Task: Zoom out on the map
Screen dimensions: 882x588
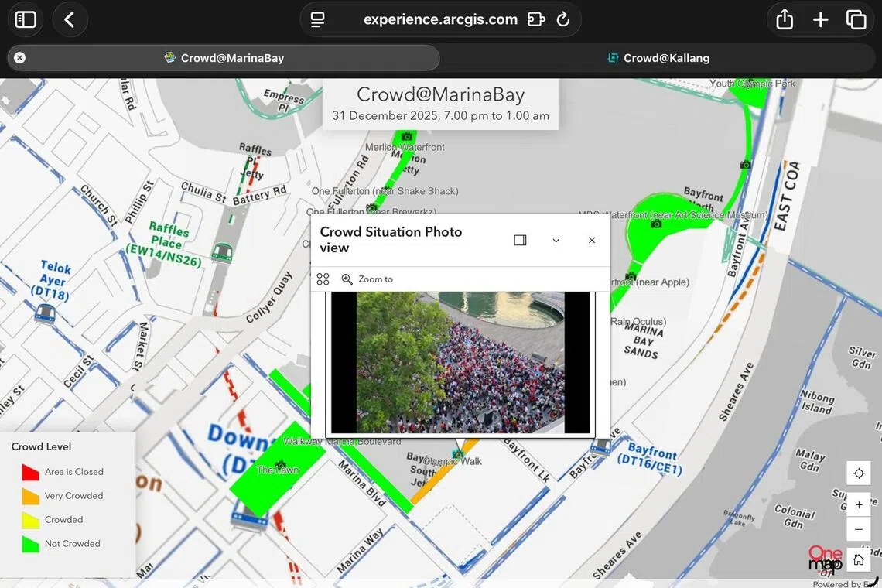Action: pyautogui.click(x=859, y=530)
